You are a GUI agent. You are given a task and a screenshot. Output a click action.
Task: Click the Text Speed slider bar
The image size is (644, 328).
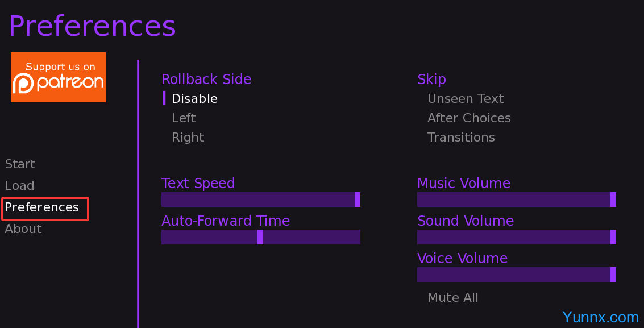(x=258, y=200)
